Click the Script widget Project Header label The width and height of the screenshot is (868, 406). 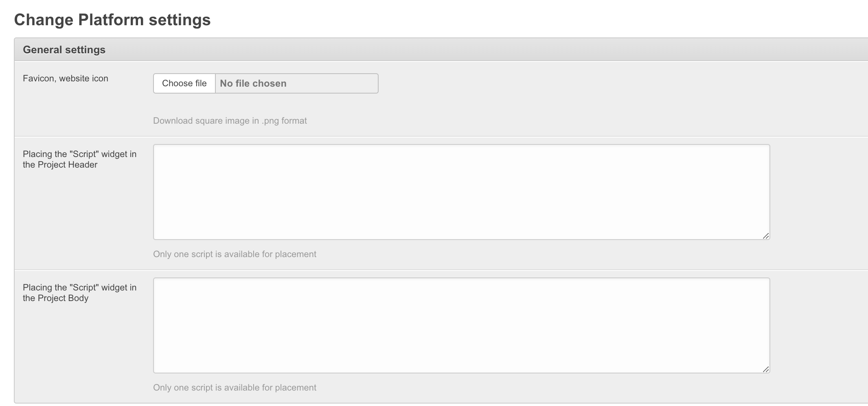[x=79, y=159]
